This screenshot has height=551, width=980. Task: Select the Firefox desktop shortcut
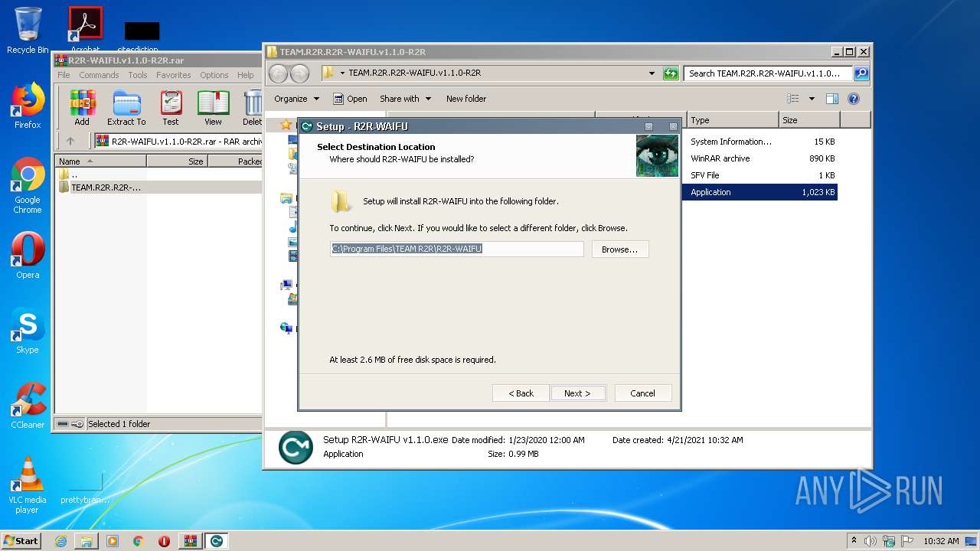[x=28, y=106]
